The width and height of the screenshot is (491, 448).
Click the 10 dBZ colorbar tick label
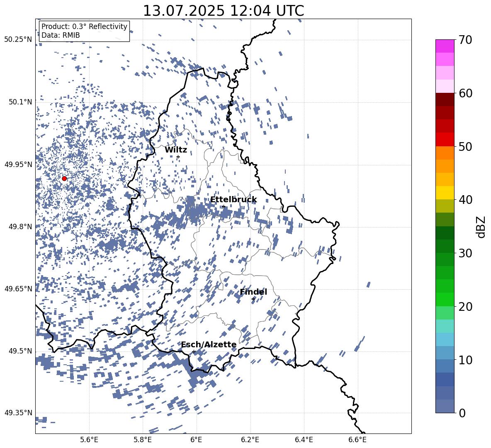coord(465,360)
